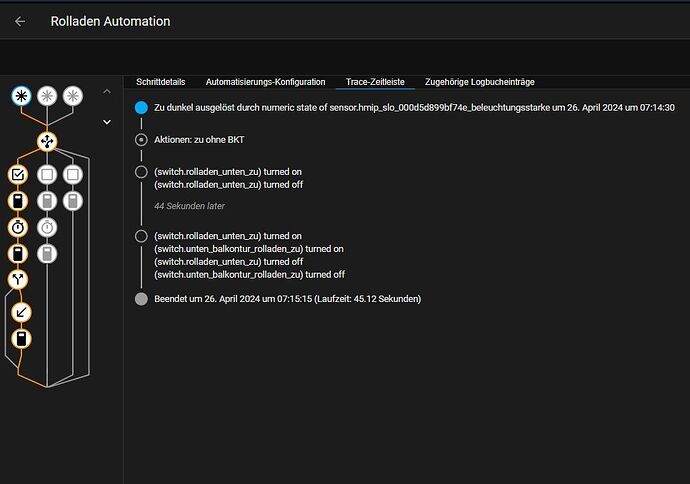This screenshot has height=484, width=690.
Task: Select the rightmost grey trigger asterisk node
Action: coord(73,96)
